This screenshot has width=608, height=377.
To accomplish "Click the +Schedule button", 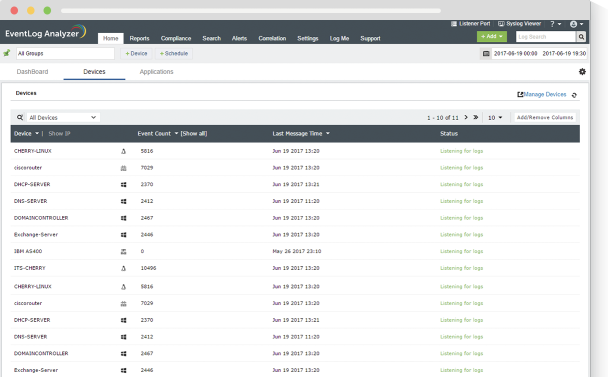I will [x=174, y=54].
